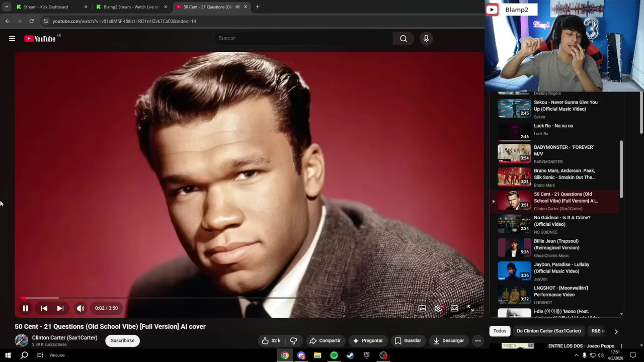Subscribe with the Suscribirse button
Screen dimensions: 644x362
(123, 341)
